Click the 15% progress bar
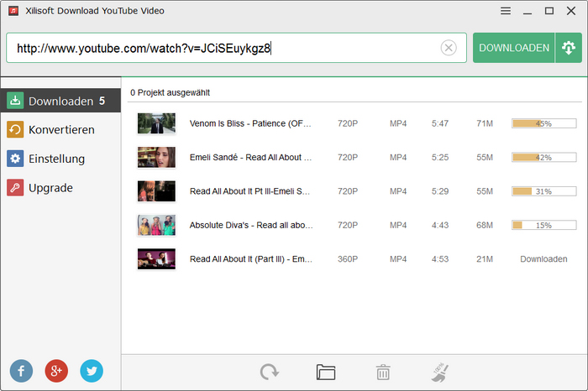 [543, 225]
